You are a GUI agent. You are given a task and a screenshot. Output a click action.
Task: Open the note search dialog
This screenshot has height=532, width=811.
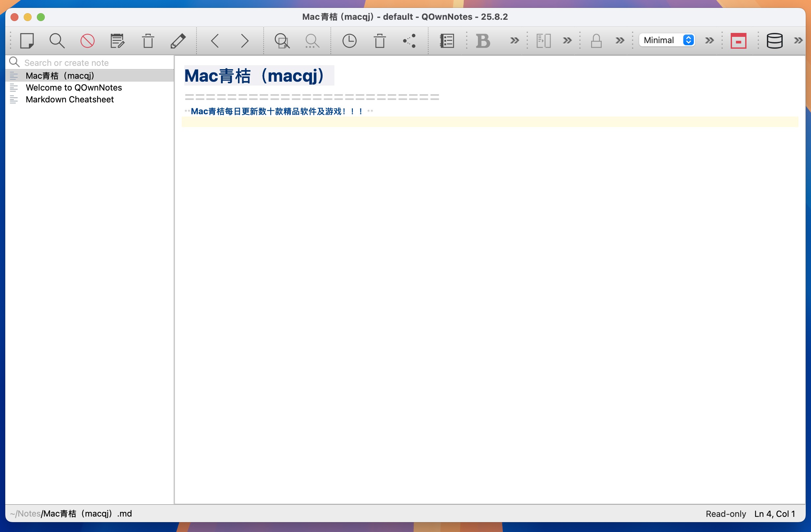57,40
